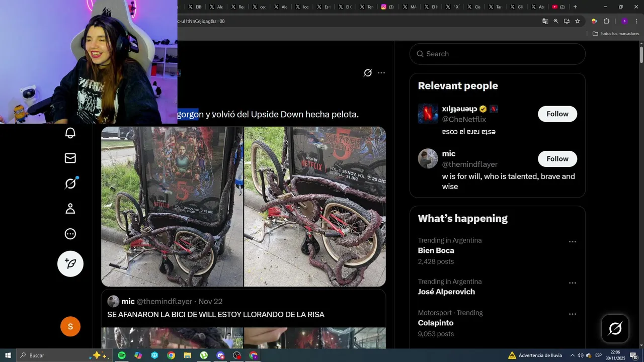Image resolution: width=644 pixels, height=362 pixels.
Task: Open the More circle icon in sidebar
Action: pos(70,234)
